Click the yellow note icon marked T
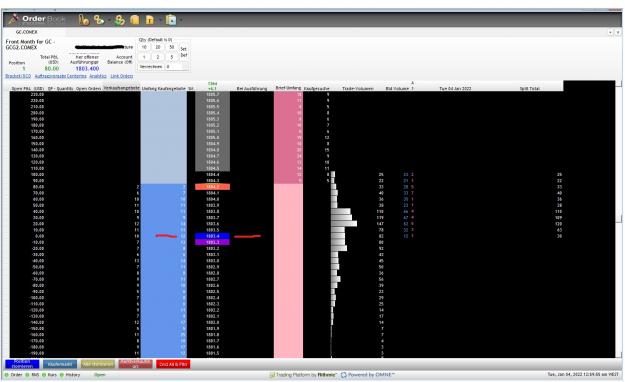Viewport: 625px width, 382px height. (x=150, y=20)
